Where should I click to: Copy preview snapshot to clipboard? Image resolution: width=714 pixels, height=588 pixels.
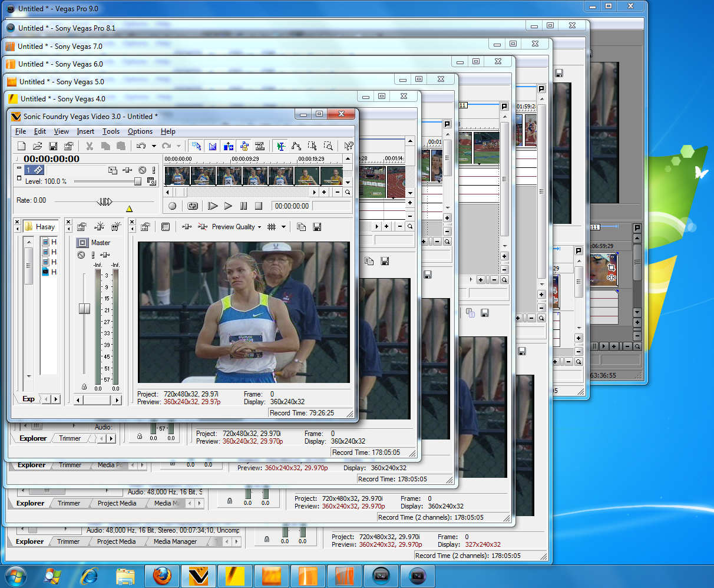click(x=302, y=227)
